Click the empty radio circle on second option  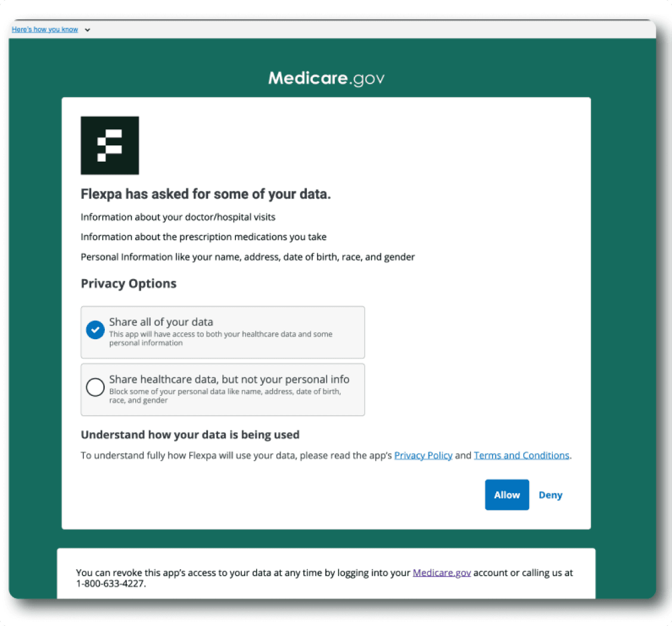95,387
